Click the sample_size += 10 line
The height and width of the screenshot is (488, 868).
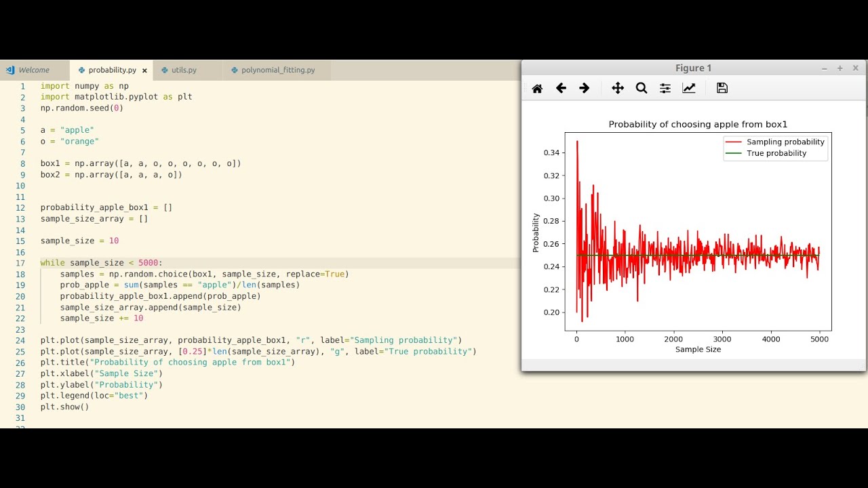[102, 319]
